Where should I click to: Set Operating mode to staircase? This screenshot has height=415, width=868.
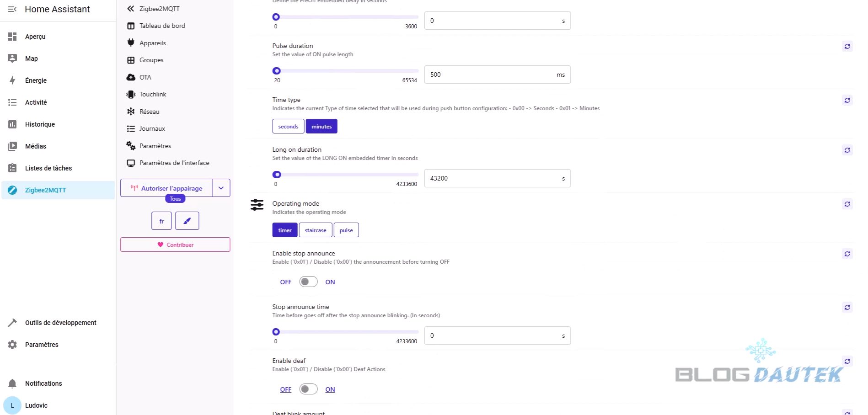(316, 230)
